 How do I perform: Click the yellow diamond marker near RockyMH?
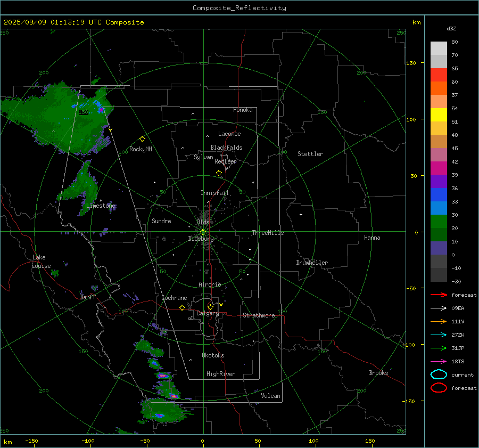(x=142, y=139)
